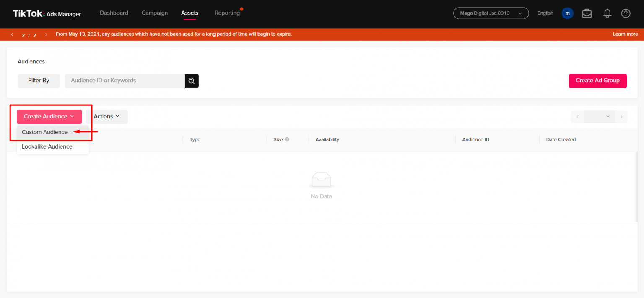
Task: Click the Create Ad Group button
Action: click(597, 81)
